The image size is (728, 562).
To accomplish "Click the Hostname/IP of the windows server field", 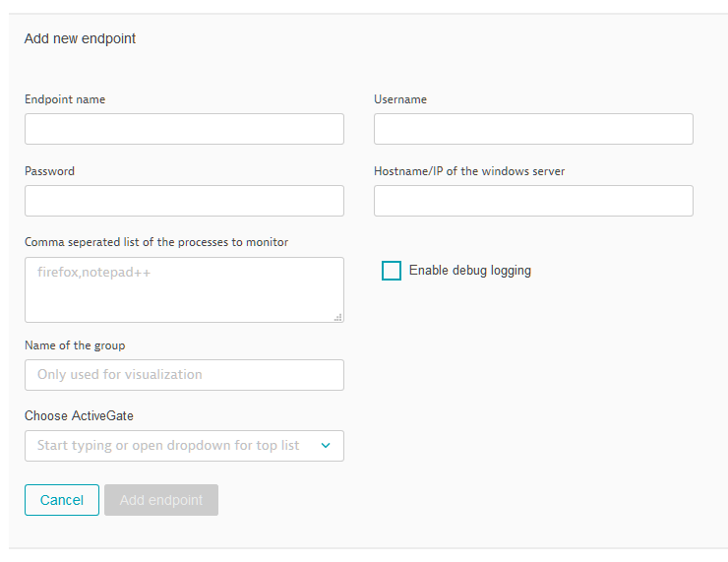I will point(533,201).
